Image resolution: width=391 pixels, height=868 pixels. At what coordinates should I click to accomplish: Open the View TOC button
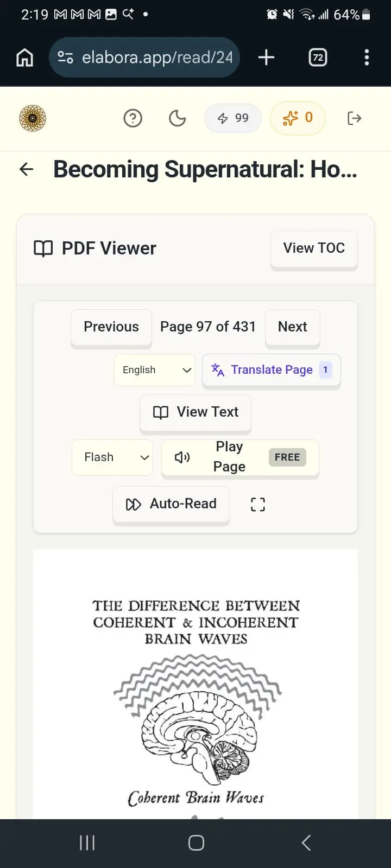(x=314, y=248)
